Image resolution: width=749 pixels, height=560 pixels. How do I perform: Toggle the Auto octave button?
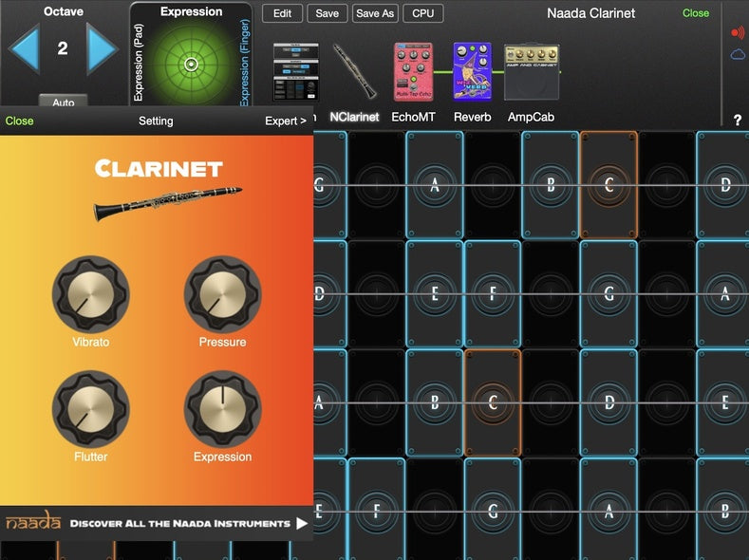63,101
